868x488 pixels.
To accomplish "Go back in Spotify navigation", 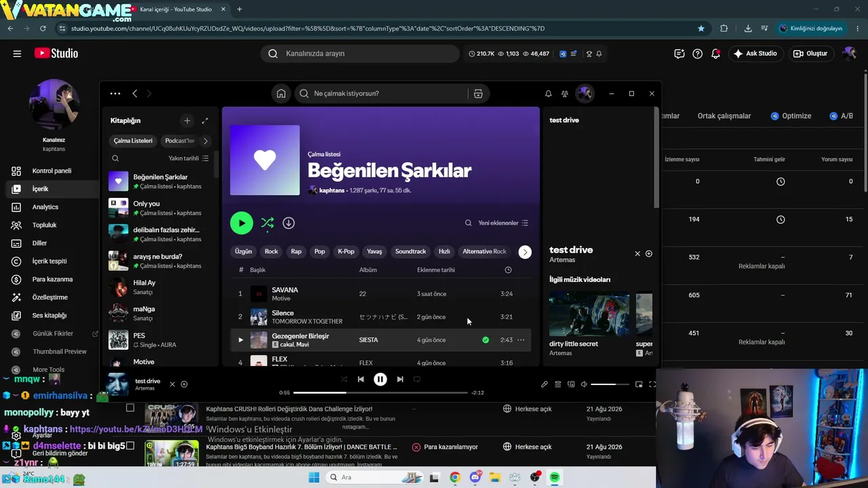I will pyautogui.click(x=135, y=94).
